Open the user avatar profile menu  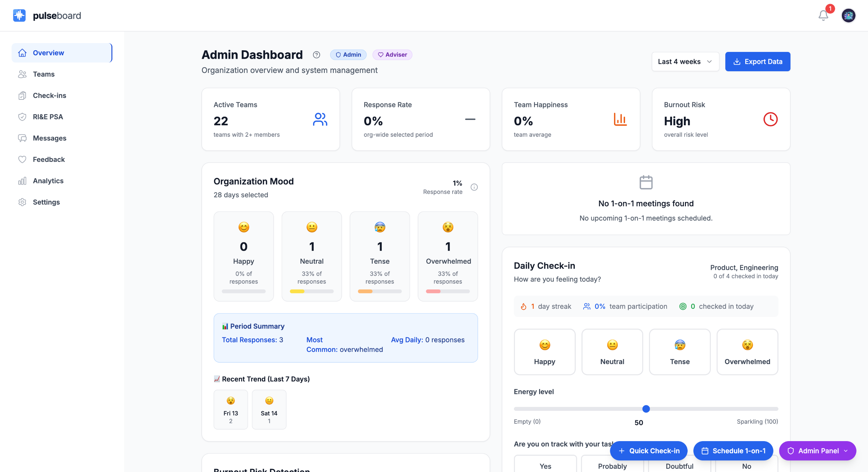[x=848, y=16]
